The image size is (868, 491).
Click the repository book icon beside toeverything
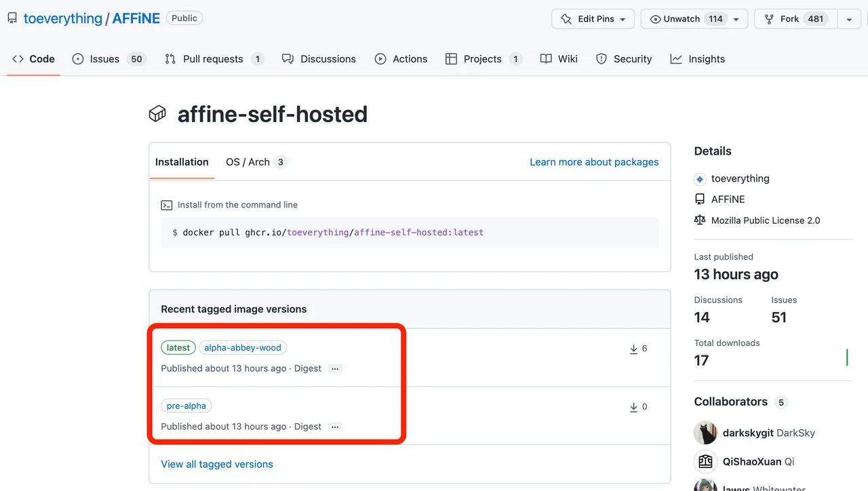(x=12, y=19)
